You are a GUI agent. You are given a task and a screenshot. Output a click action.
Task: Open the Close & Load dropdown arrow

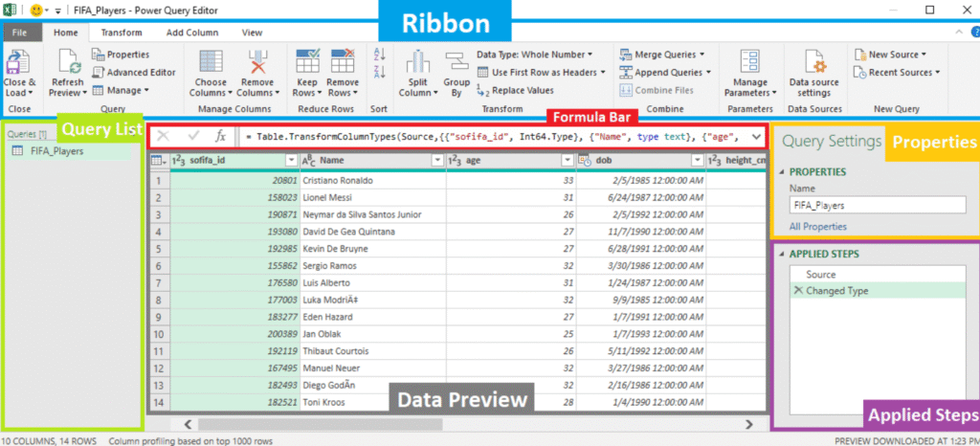coord(30,93)
